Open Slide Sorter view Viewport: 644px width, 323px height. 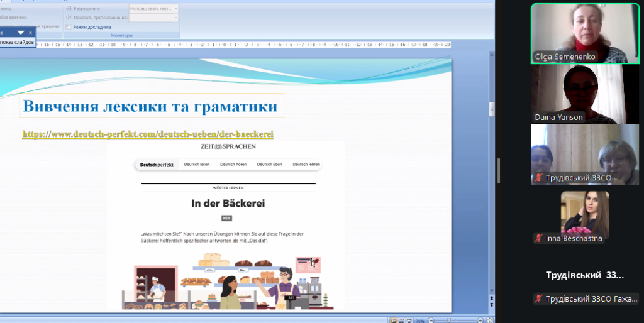(401, 320)
